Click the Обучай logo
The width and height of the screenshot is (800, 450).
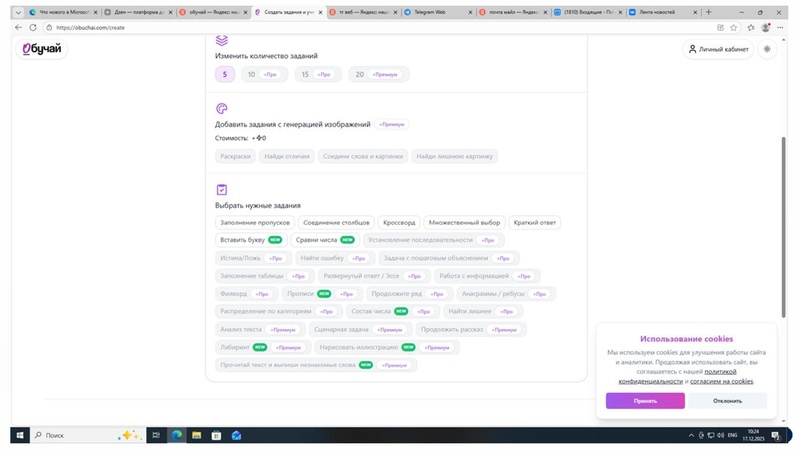click(42, 50)
